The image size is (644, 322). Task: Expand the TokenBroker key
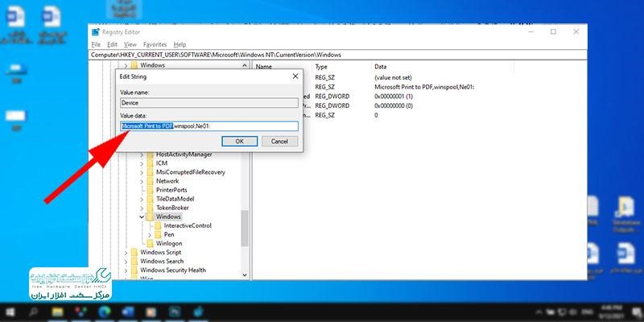tap(142, 208)
